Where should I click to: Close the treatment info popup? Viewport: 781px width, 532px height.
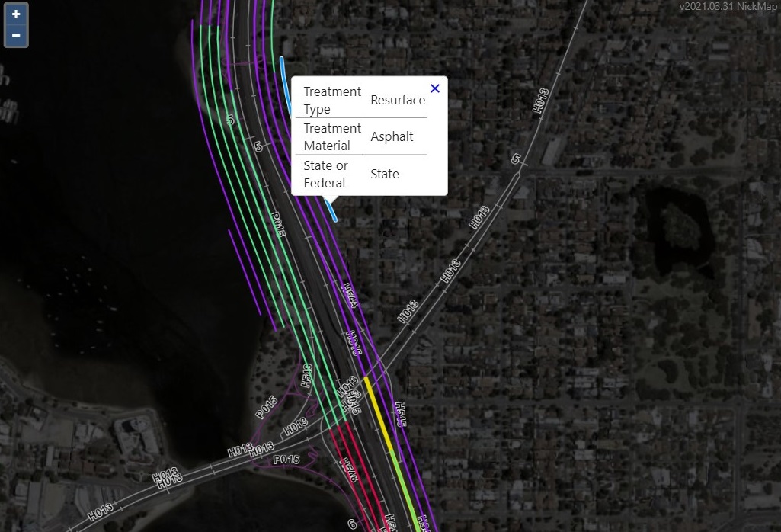[435, 88]
